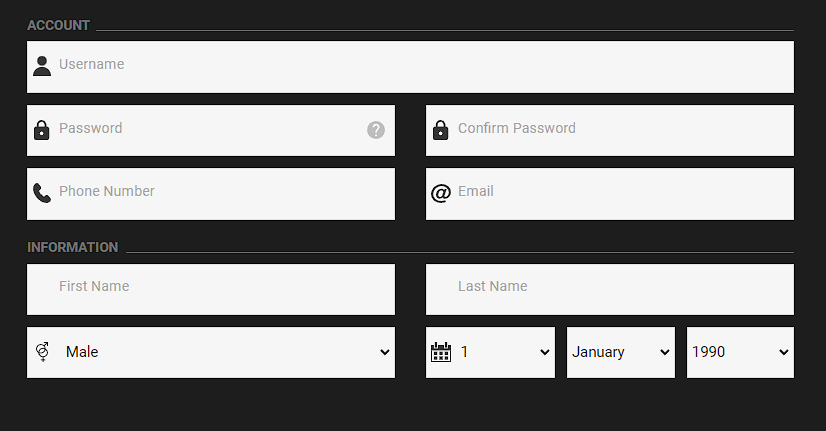The image size is (826, 431).
Task: Focus the Username text field
Action: [x=420, y=66]
